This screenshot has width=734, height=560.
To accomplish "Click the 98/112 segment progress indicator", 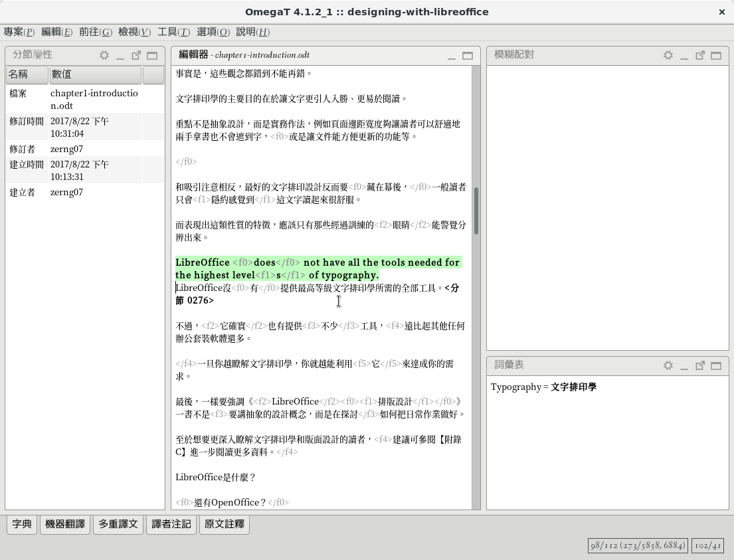I will [638, 545].
